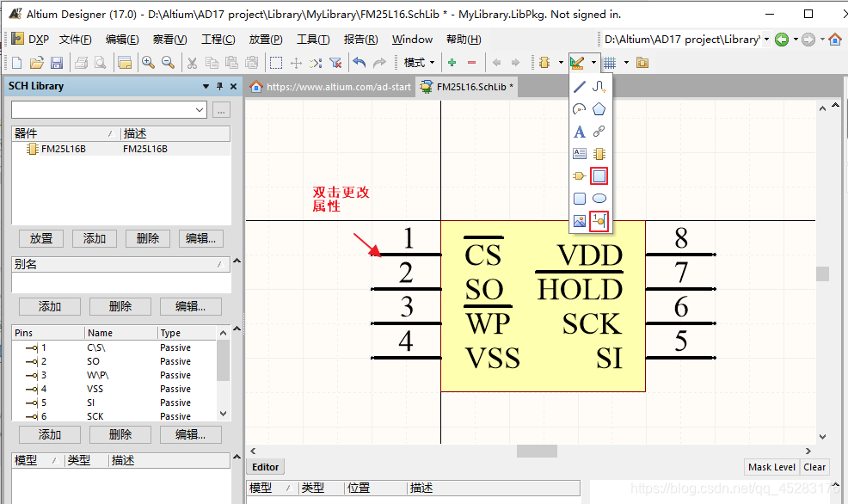The height and width of the screenshot is (504, 848).
Task: Click the Place Image tool
Action: point(580,221)
